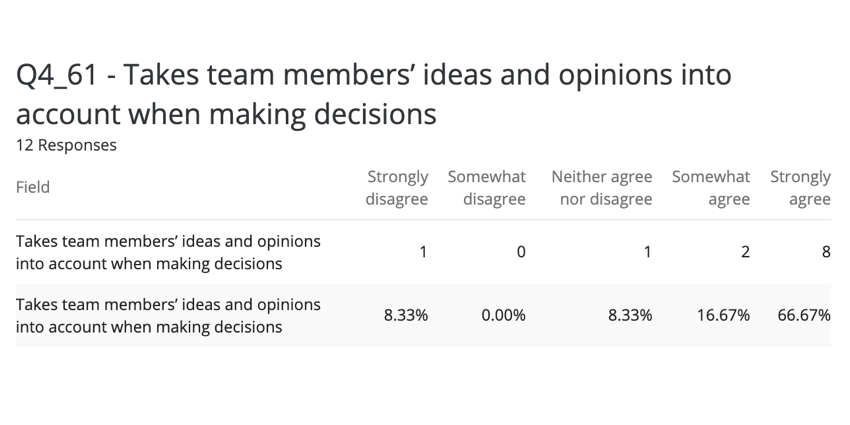This screenshot has height=425, width=850.
Task: Click the Somewhat disagree column header
Action: tap(487, 188)
